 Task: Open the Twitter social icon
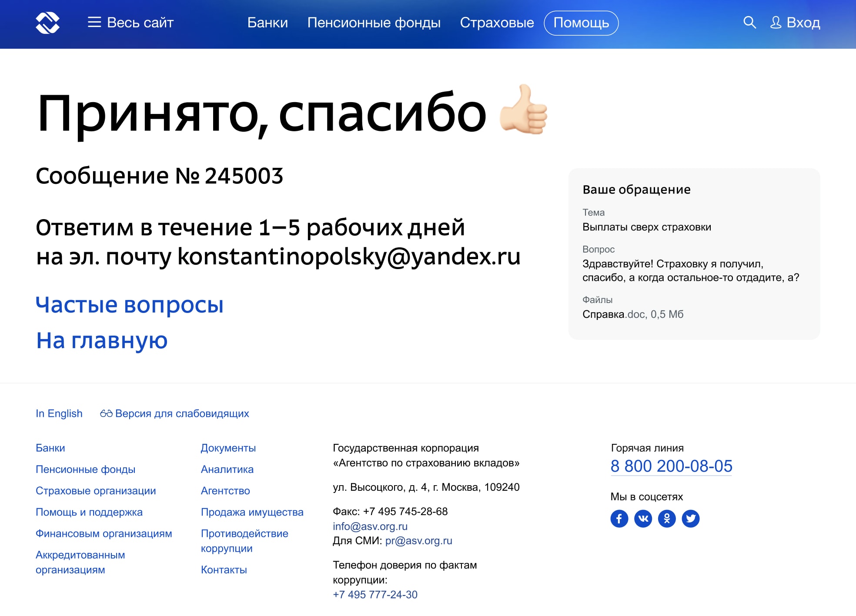click(x=691, y=518)
